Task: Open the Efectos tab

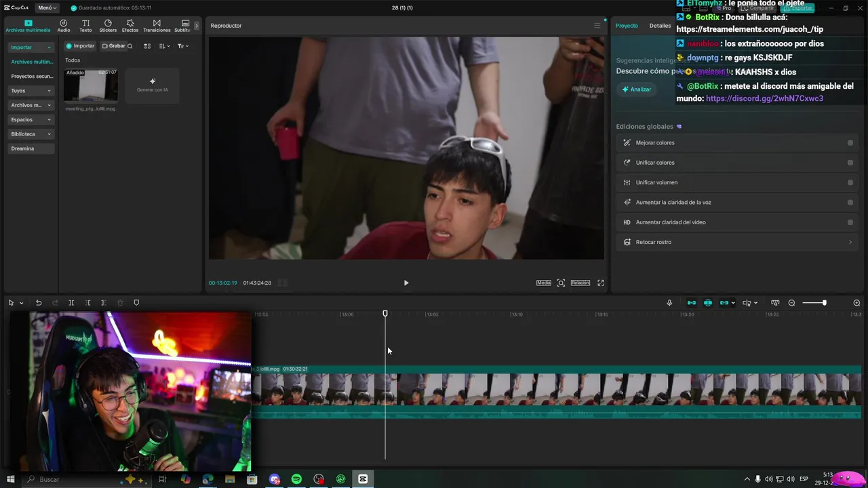Action: (130, 26)
